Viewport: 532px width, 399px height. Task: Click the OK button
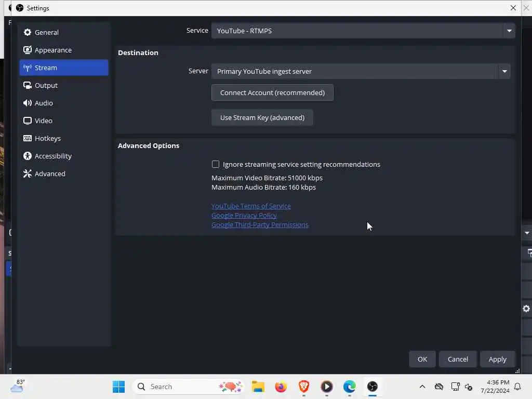pyautogui.click(x=422, y=359)
